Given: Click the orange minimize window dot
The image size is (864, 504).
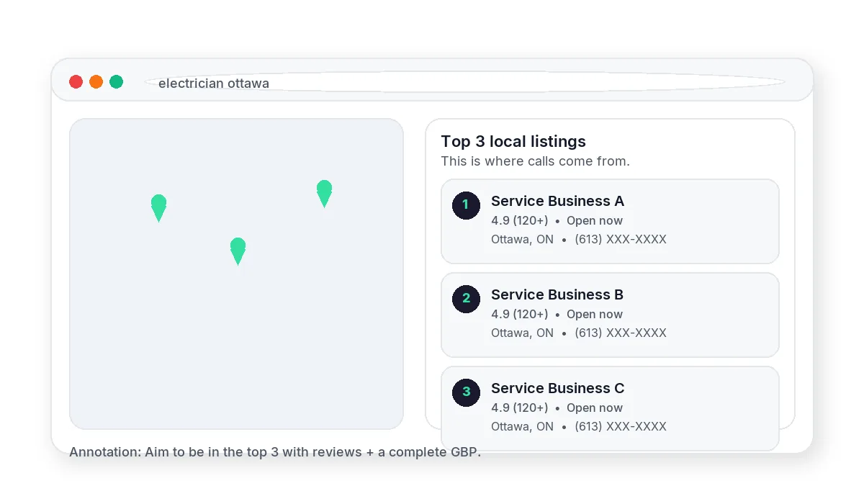Looking at the screenshot, I should (96, 81).
